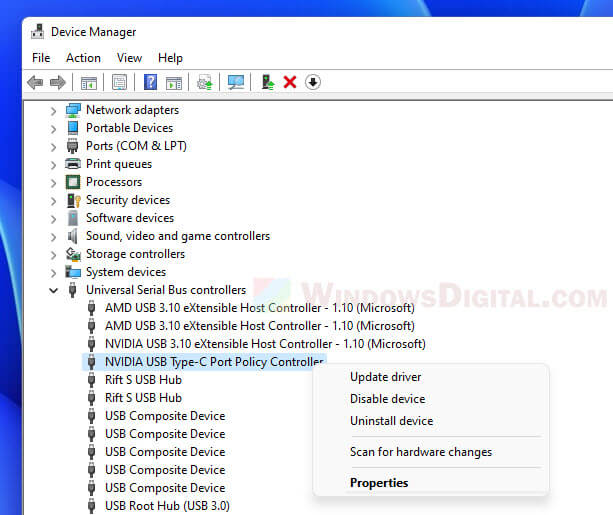Image resolution: width=613 pixels, height=515 pixels.
Task: Open Help via blue question mark icon
Action: [151, 83]
